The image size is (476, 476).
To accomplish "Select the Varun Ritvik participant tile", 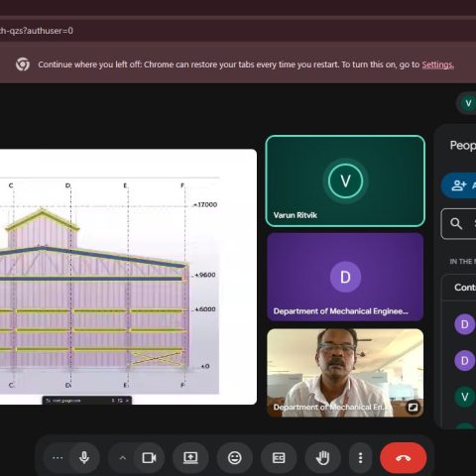I will (345, 180).
